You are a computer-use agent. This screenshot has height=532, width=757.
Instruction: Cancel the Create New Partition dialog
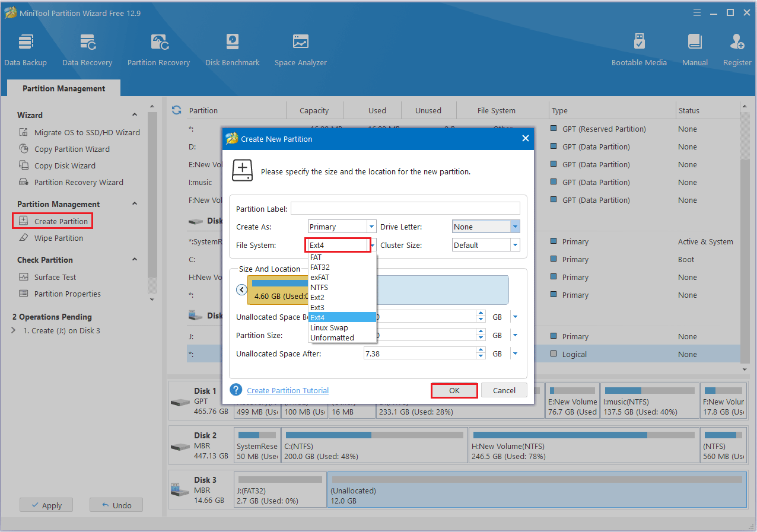[x=504, y=390]
